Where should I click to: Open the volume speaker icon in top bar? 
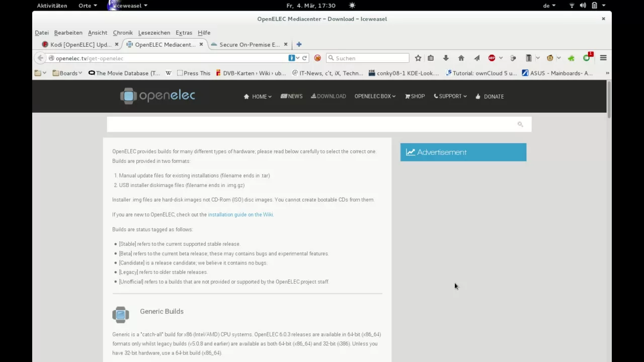pos(583,6)
